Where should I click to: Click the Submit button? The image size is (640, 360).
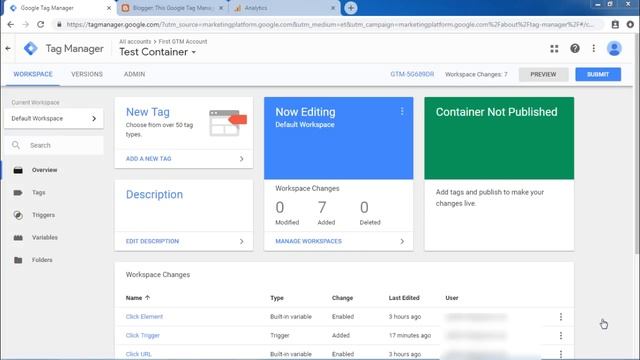(x=598, y=75)
